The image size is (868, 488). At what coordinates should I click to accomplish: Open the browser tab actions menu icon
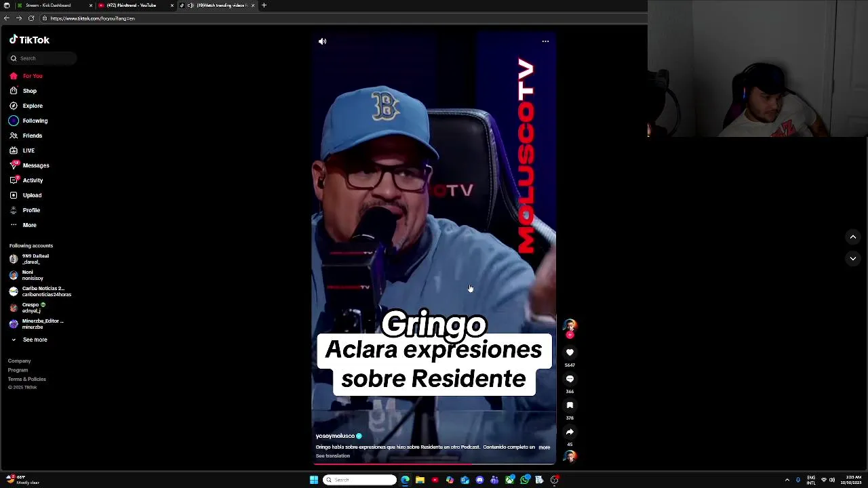click(7, 5)
